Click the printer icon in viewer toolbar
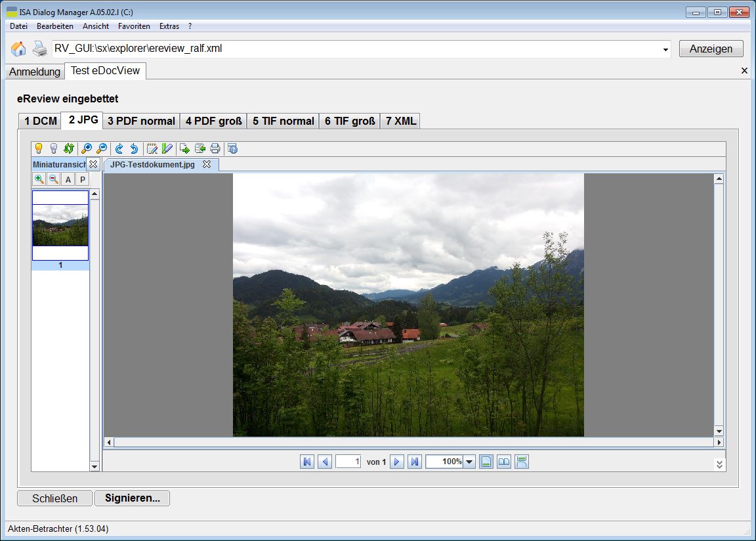The image size is (756, 541). 215,148
